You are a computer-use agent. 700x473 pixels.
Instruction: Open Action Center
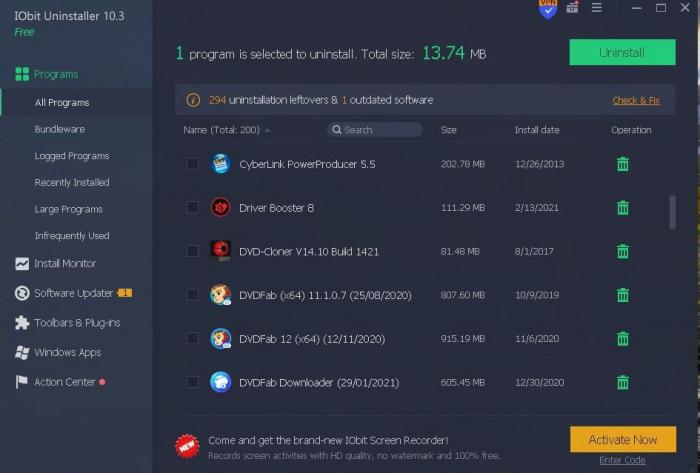tap(55, 382)
